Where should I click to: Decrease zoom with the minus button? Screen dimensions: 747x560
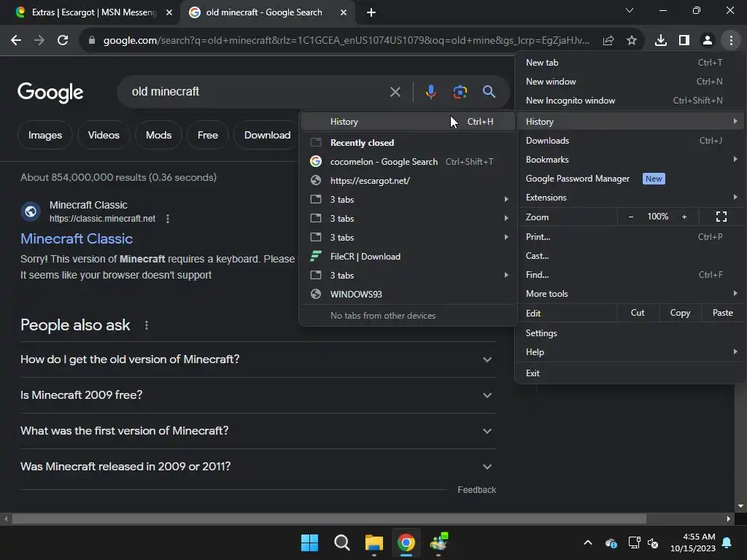[x=631, y=217]
